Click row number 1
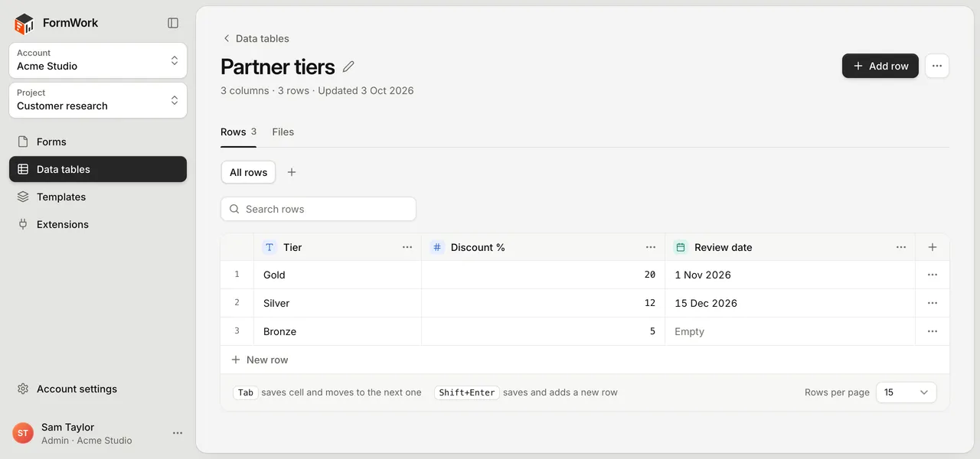 pos(237,275)
